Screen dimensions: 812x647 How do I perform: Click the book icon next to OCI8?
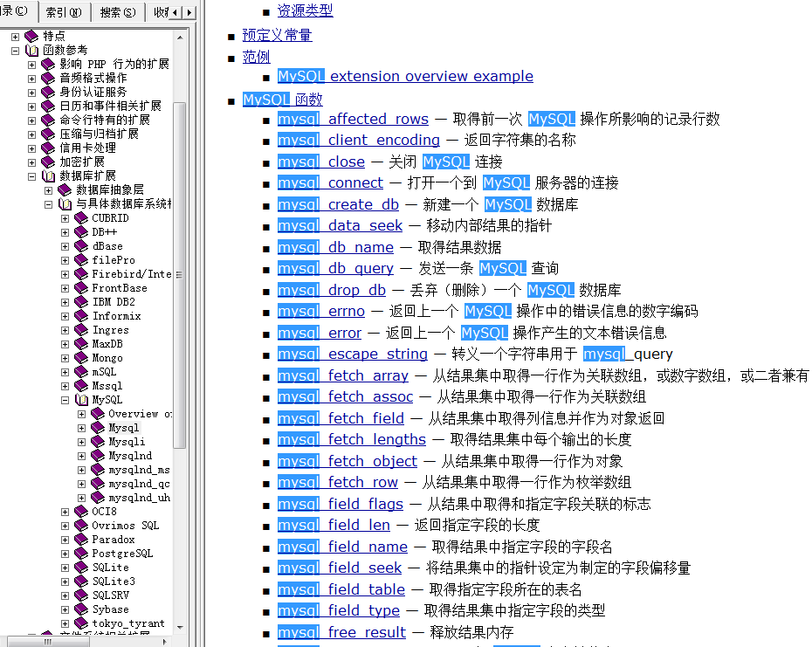coord(81,512)
